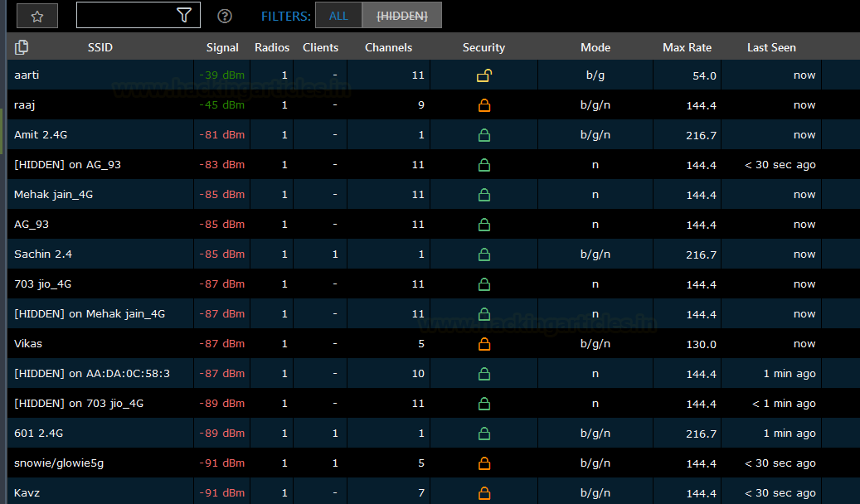Select the raaj network name
The width and height of the screenshot is (860, 504).
point(25,105)
